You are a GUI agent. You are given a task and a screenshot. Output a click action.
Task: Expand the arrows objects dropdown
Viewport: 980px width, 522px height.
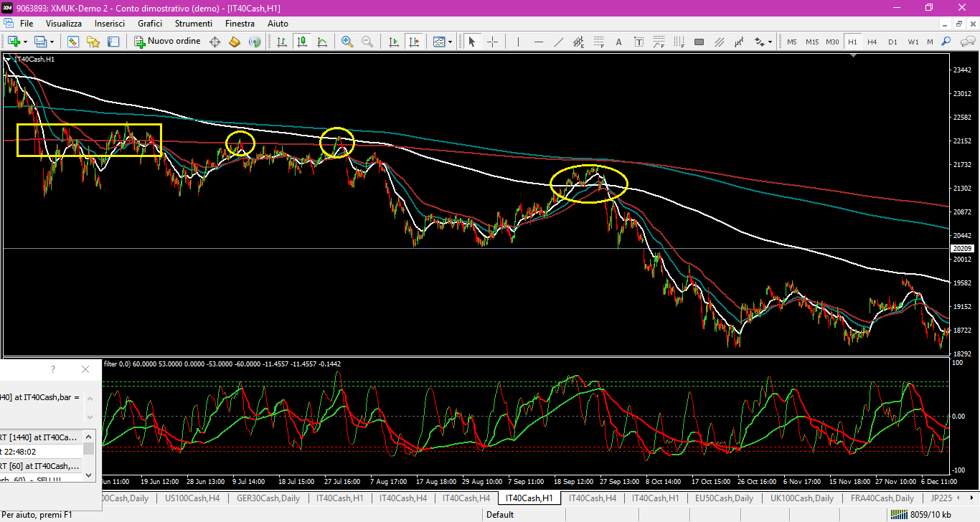tap(771, 42)
